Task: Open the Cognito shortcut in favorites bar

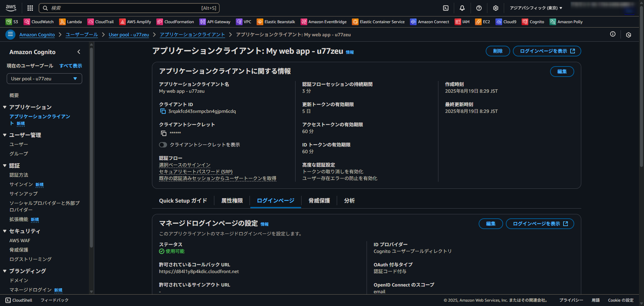Action: point(533,22)
